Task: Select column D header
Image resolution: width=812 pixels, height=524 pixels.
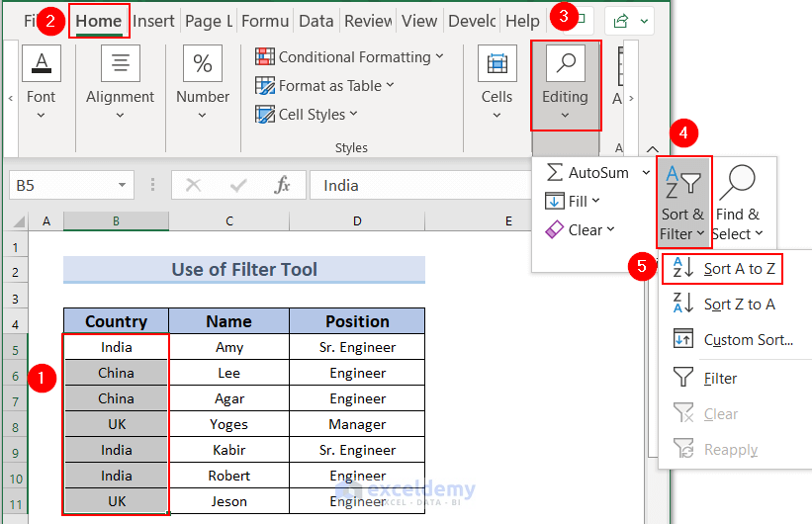Action: (x=357, y=221)
